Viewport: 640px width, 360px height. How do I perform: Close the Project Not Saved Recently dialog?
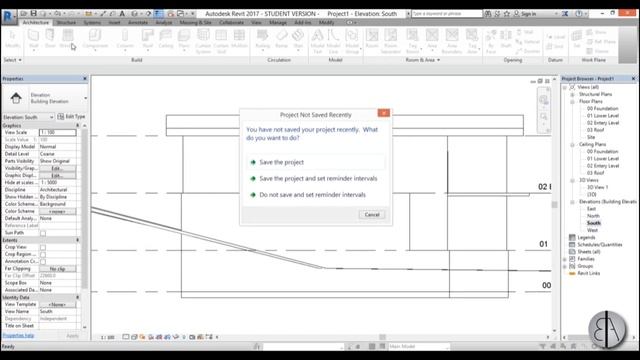[x=384, y=113]
